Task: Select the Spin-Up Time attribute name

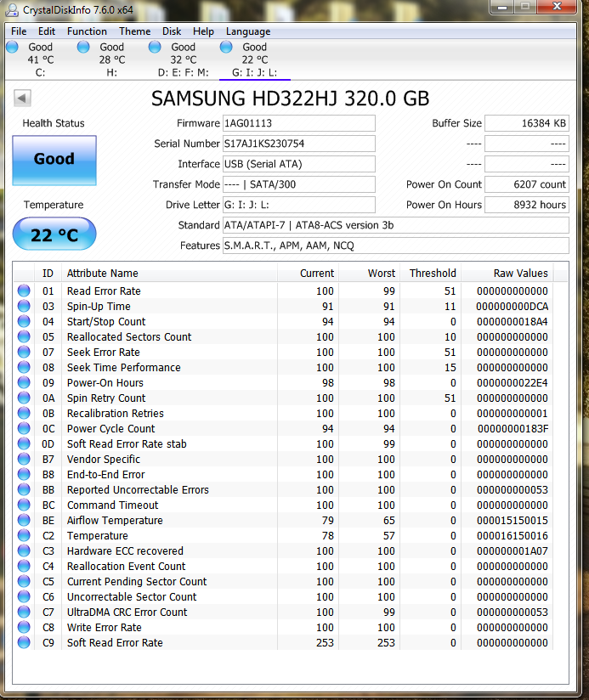Action: pyautogui.click(x=99, y=306)
